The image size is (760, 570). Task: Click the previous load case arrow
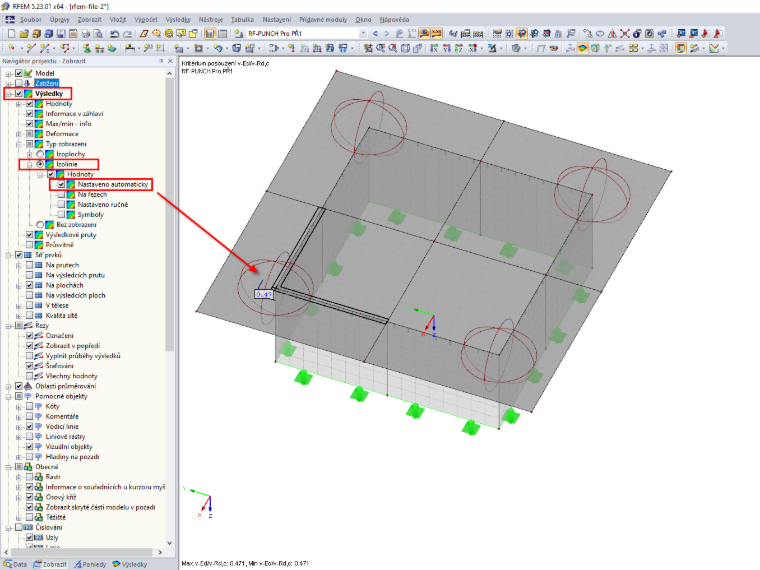point(375,33)
